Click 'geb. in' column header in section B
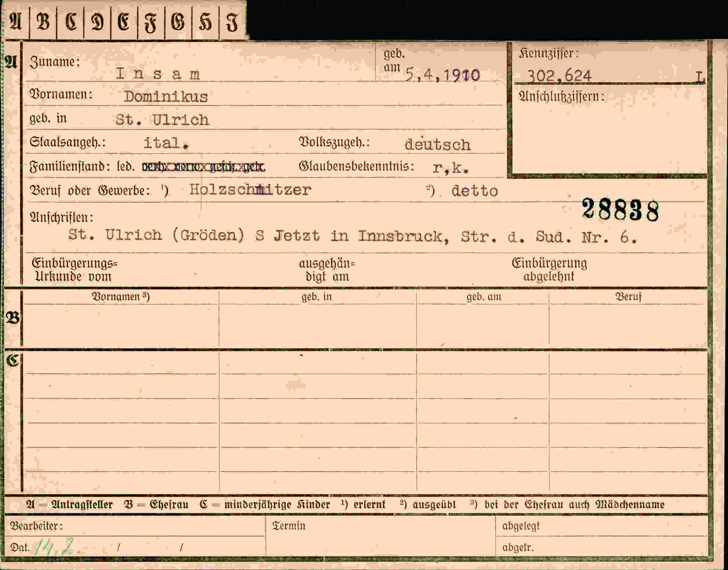Image resolution: width=728 pixels, height=570 pixels. [x=317, y=297]
